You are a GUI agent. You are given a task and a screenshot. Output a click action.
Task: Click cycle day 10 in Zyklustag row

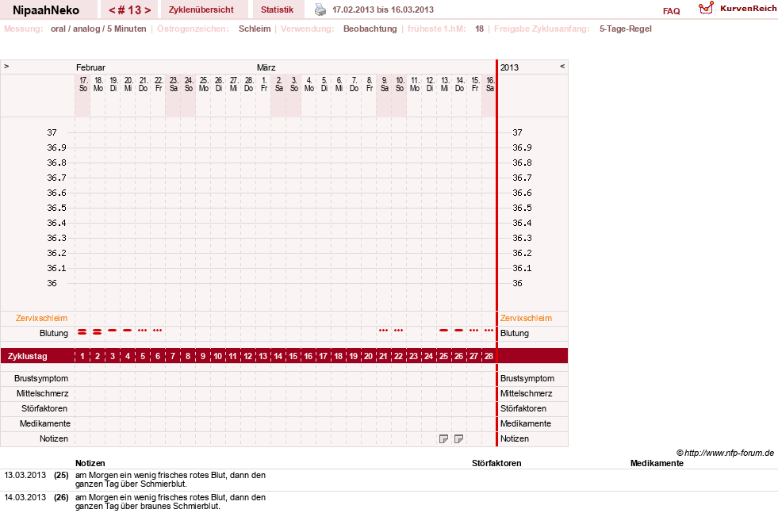(218, 356)
